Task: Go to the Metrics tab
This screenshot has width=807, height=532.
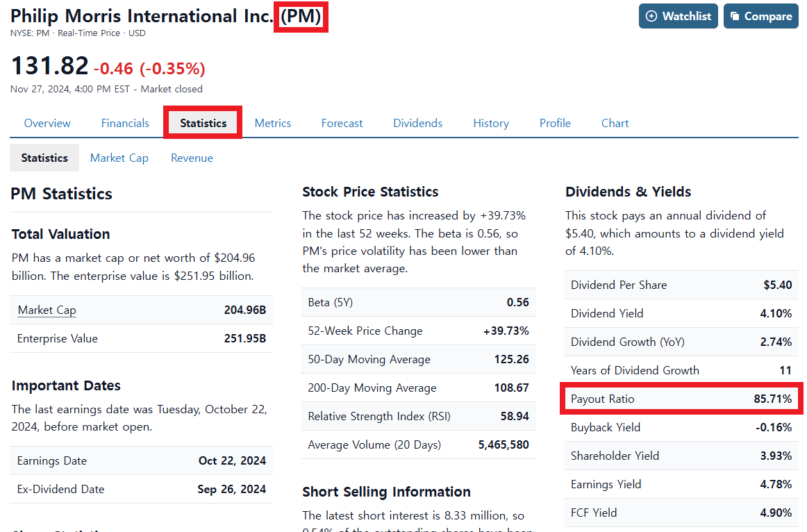Action: click(x=273, y=123)
